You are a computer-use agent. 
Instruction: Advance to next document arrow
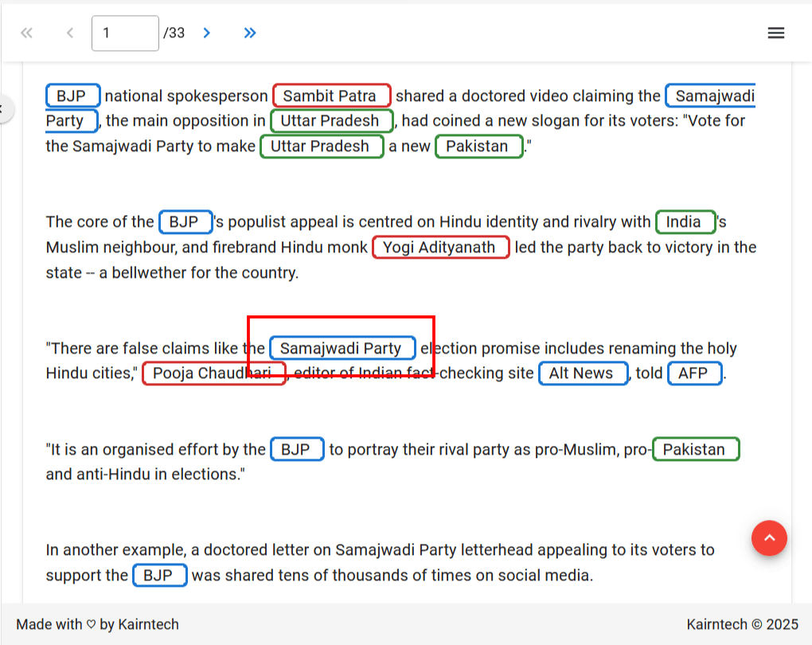pyautogui.click(x=207, y=33)
